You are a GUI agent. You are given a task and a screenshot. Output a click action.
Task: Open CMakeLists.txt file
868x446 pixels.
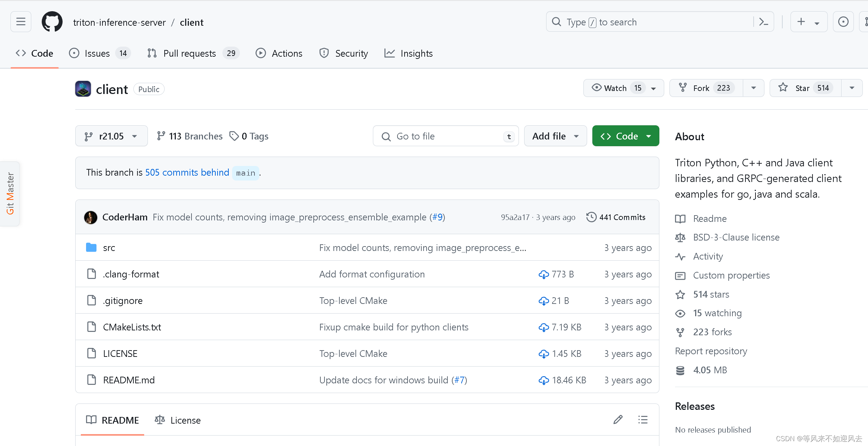[x=132, y=327]
